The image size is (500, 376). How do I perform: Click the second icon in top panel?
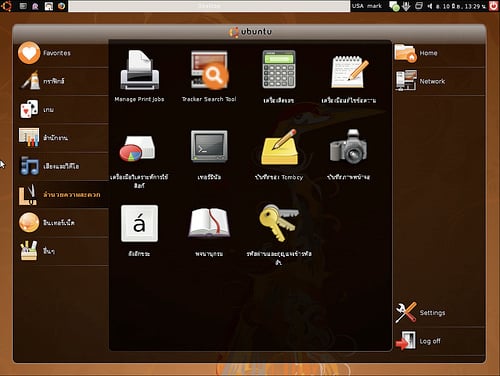[x=23, y=6]
